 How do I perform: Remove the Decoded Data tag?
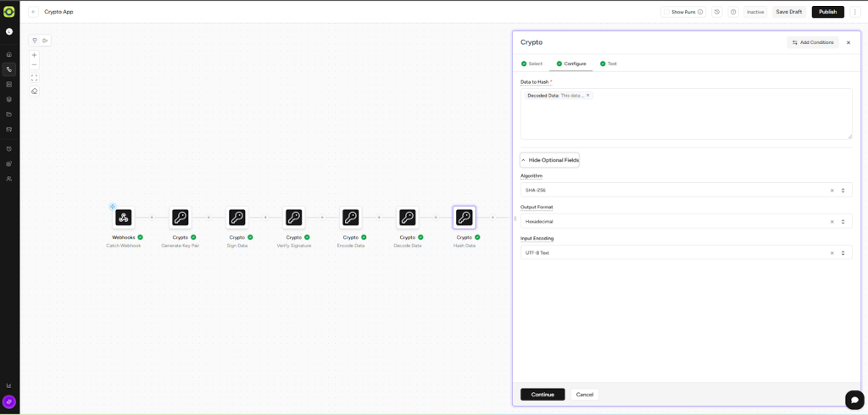click(588, 96)
